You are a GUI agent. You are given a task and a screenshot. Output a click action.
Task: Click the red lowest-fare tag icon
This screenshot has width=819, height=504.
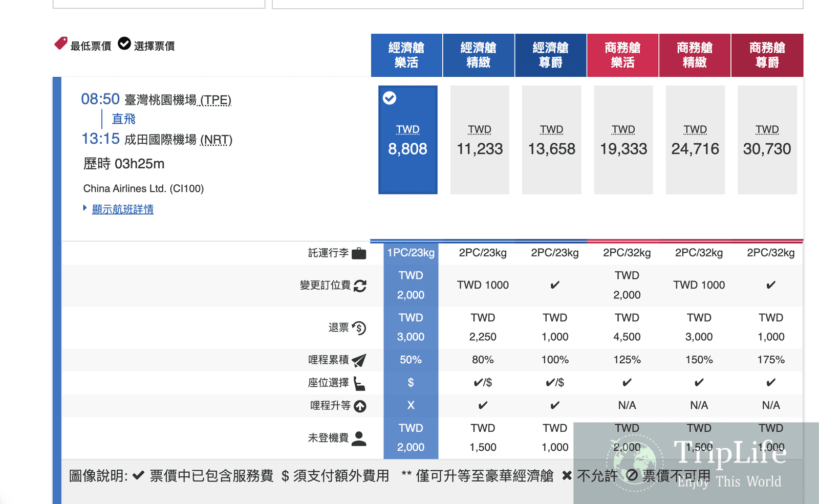[x=61, y=43]
